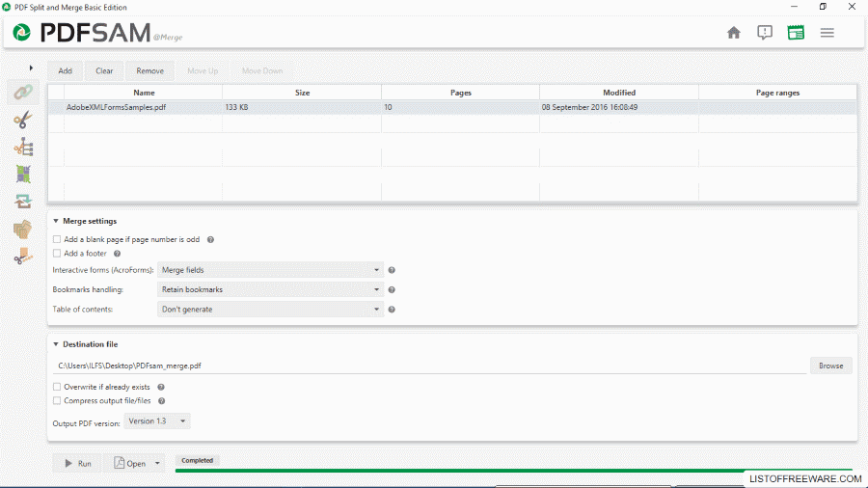This screenshot has height=488, width=868.
Task: Open the log messages icon
Action: 765,33
